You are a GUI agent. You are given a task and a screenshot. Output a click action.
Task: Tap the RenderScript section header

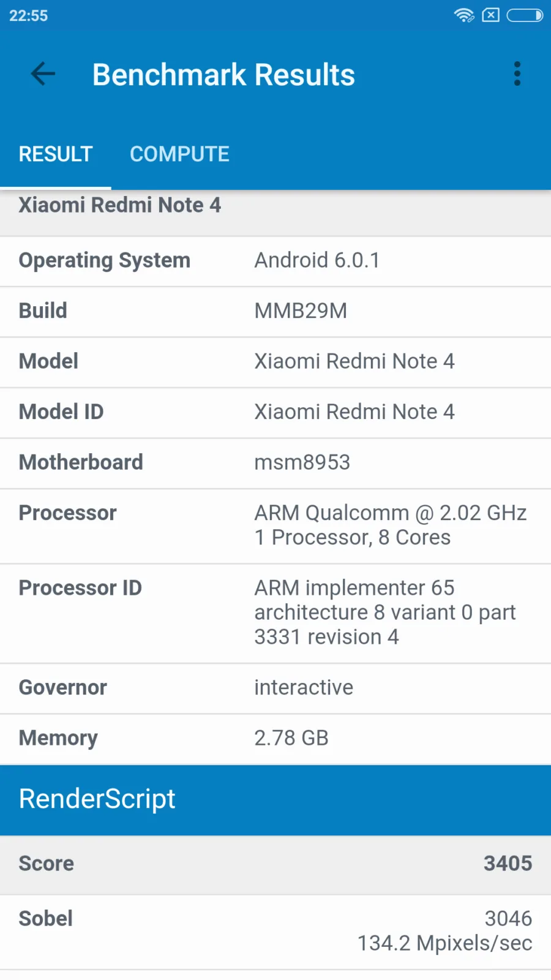tap(275, 800)
